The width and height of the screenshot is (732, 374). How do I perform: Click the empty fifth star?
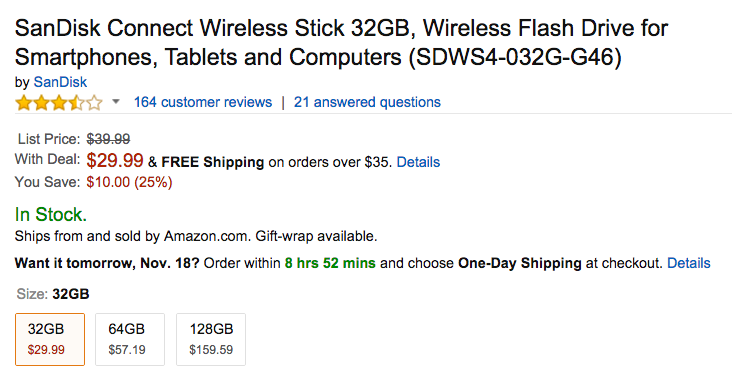(95, 102)
